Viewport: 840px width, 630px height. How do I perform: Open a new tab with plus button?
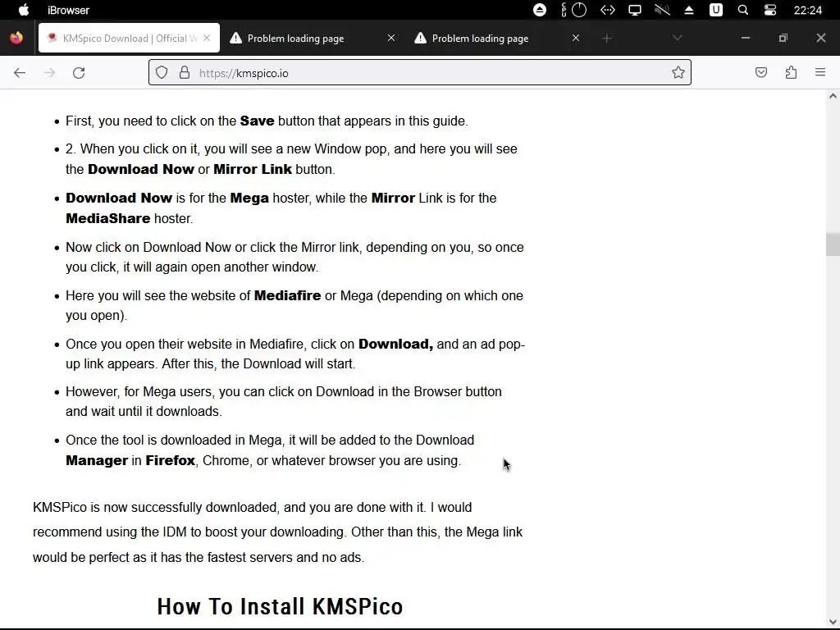pos(606,38)
